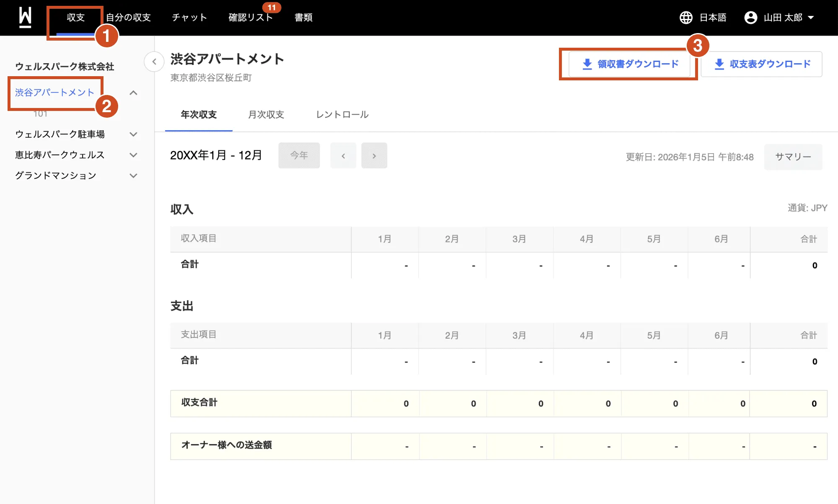The image size is (838, 504).
Task: Select 恵比寿パークウェルス in the sidebar
Action: pyautogui.click(x=60, y=155)
